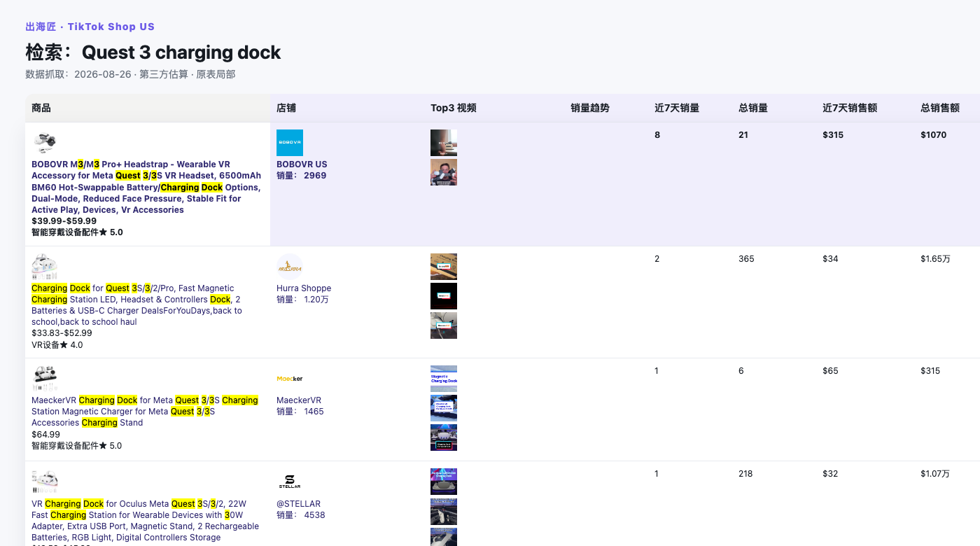Open the @STELLAR store name
This screenshot has height=546, width=980.
tap(298, 504)
